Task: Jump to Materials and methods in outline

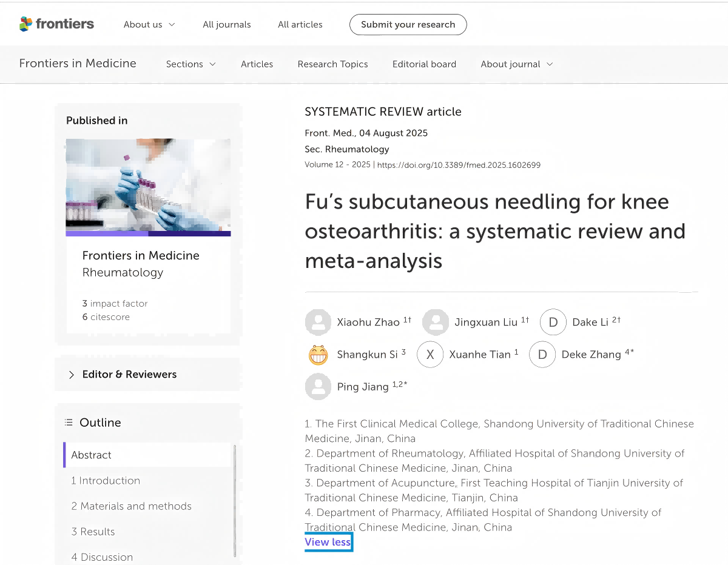Action: [x=131, y=506]
